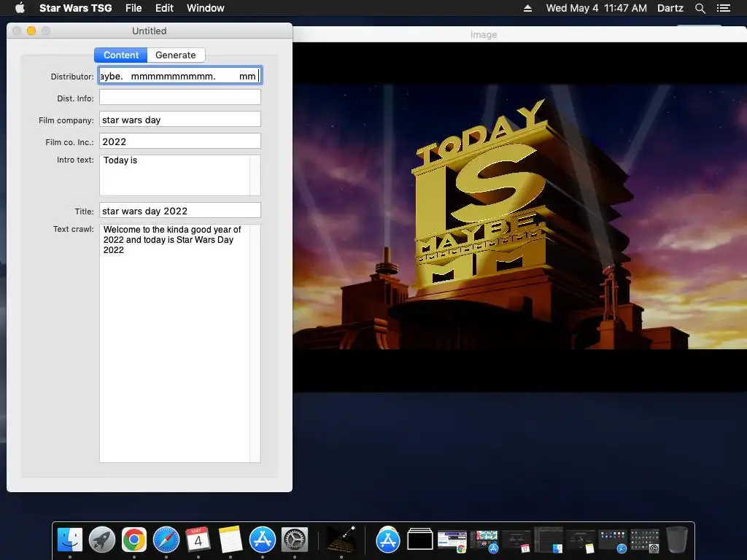Open System Preferences gear in Dock

pyautogui.click(x=295, y=540)
